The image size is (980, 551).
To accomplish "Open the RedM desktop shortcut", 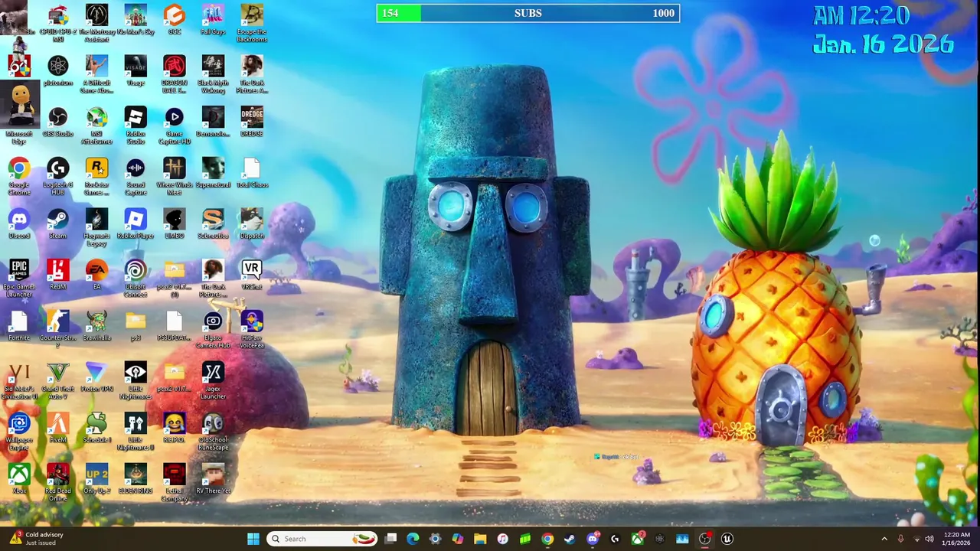I will 58,275.
